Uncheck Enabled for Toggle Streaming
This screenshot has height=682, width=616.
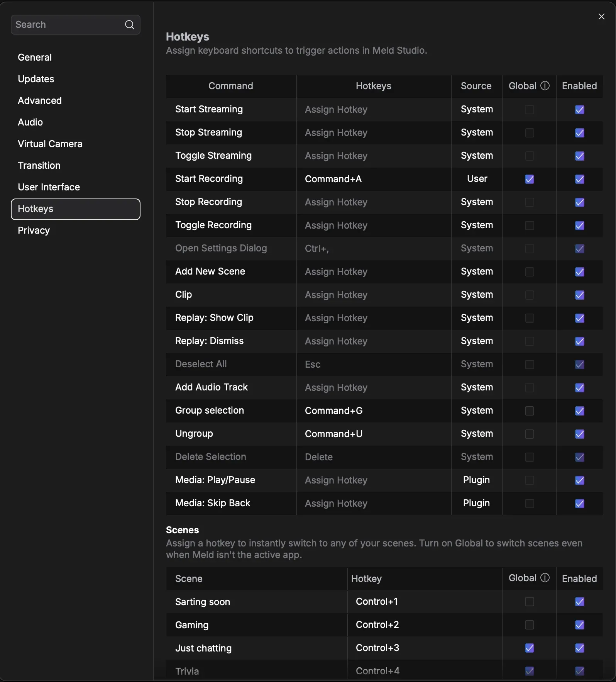click(x=580, y=156)
